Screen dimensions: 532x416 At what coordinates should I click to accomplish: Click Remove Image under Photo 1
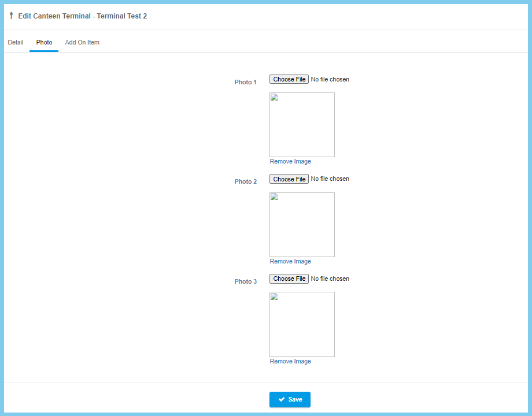pos(290,162)
